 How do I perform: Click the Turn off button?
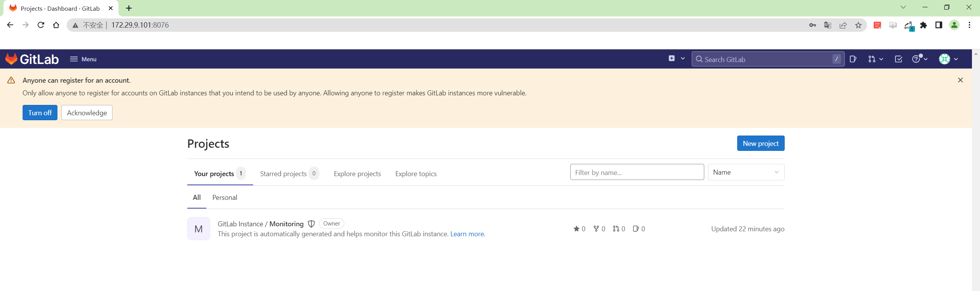point(40,113)
